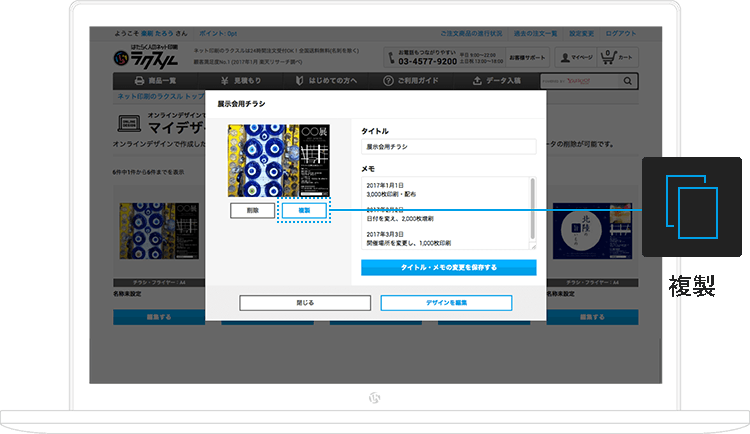750x434 pixels.
Task: Open the 商品一覧 menu
Action: click(156, 81)
